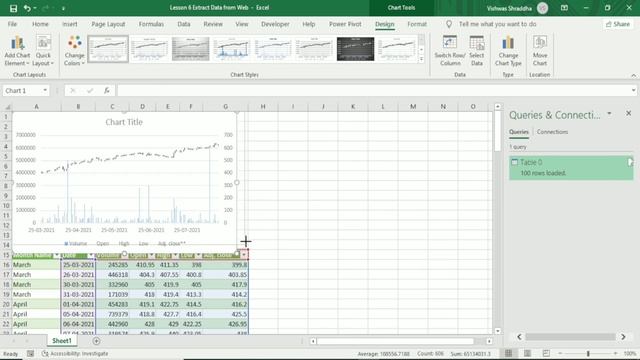The height and width of the screenshot is (360, 640).
Task: Switch to the Formulas tab
Action: point(151,24)
